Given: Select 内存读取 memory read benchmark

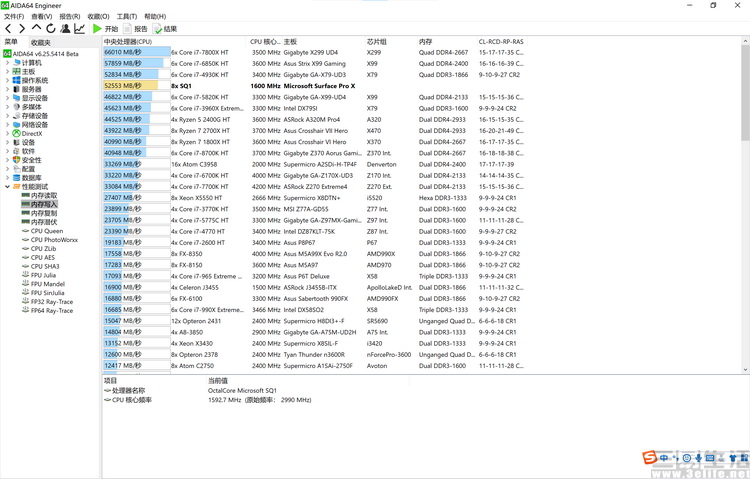Looking at the screenshot, I should click(40, 195).
